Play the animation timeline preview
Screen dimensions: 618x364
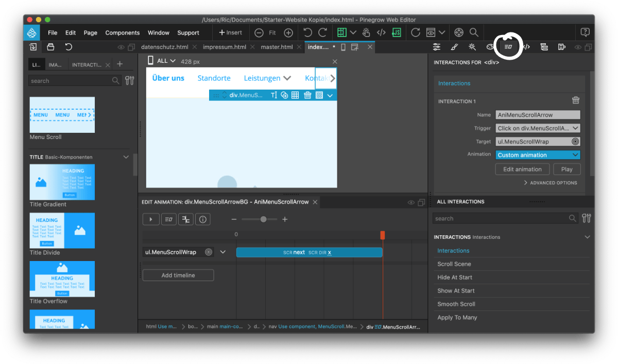pos(151,219)
